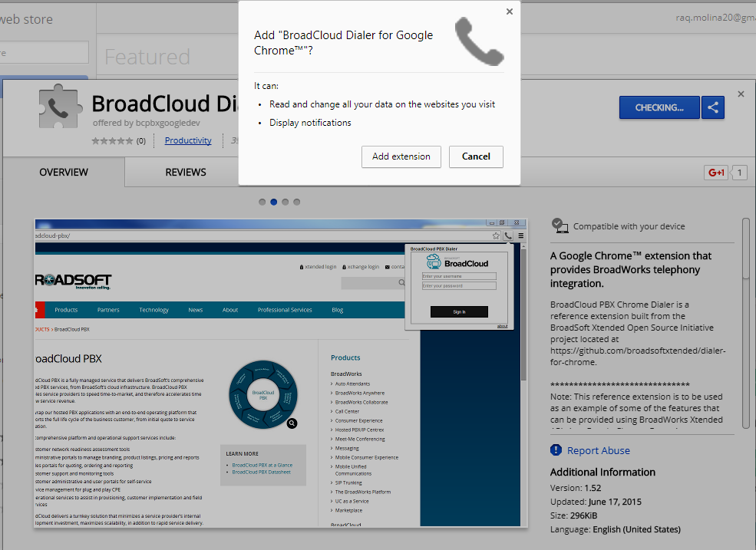The height and width of the screenshot is (550, 756).
Task: Select the first screenshot carousel dot
Action: [262, 202]
